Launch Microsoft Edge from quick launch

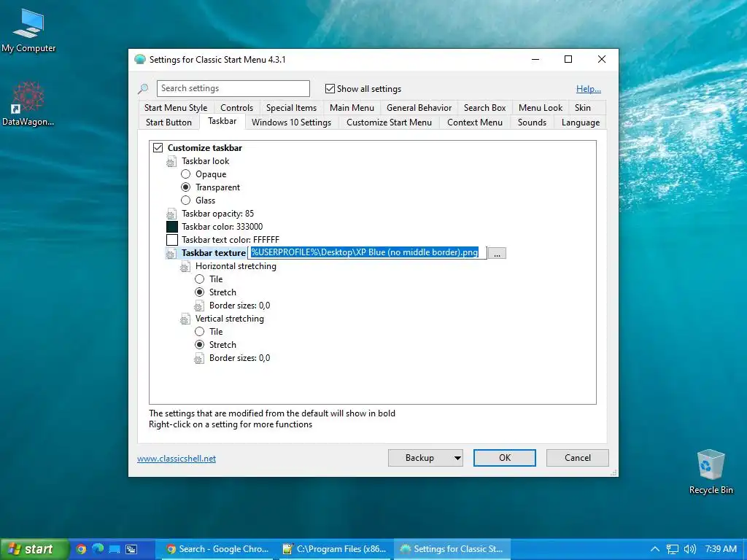tap(98, 549)
